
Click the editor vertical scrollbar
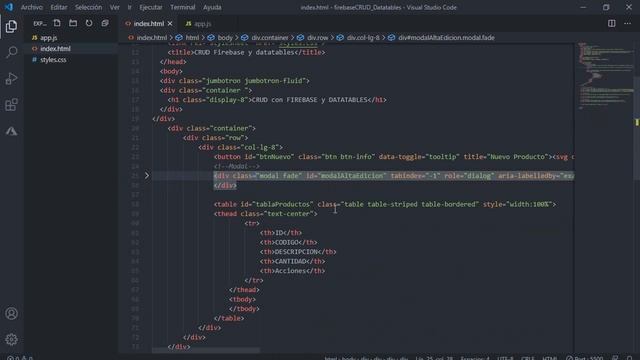coord(637,127)
